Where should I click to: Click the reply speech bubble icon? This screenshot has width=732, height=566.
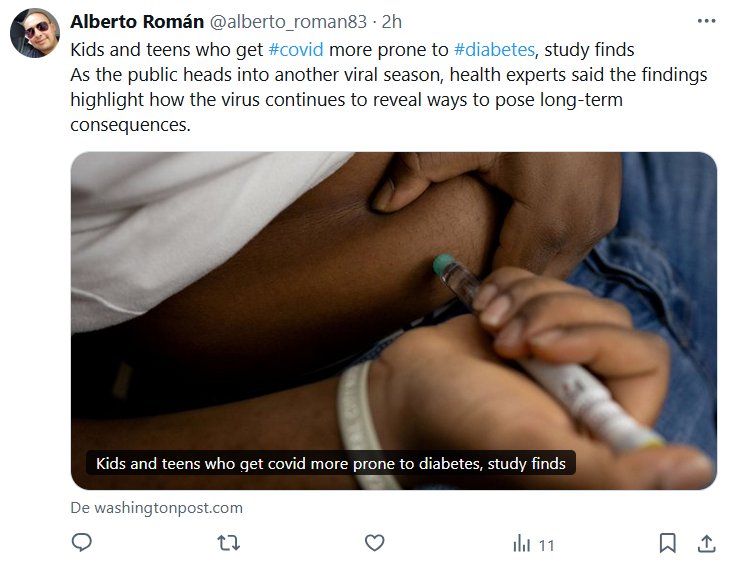83,543
